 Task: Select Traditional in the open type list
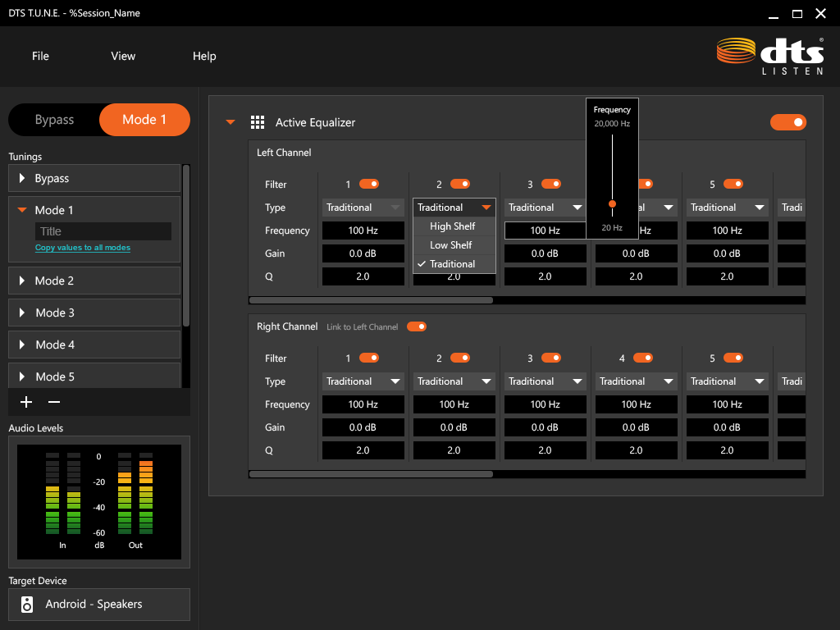(x=454, y=263)
